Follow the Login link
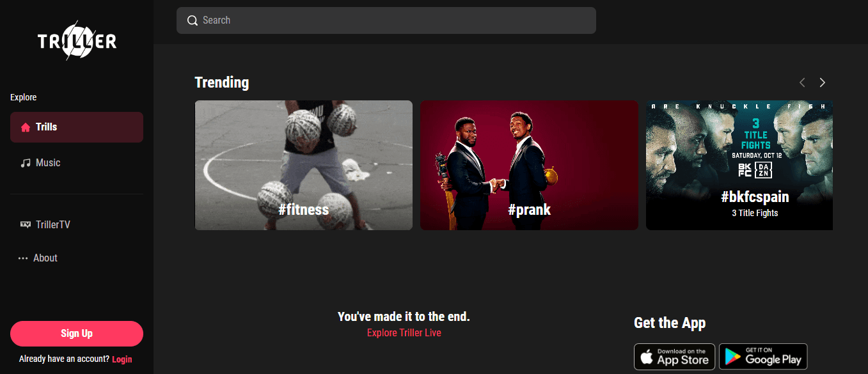 coord(122,359)
